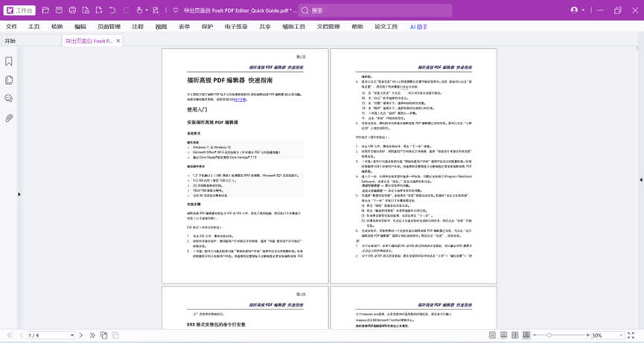Open the 论文工具 ribbon tab
Viewport: 644px width, 343px height.
[386, 27]
